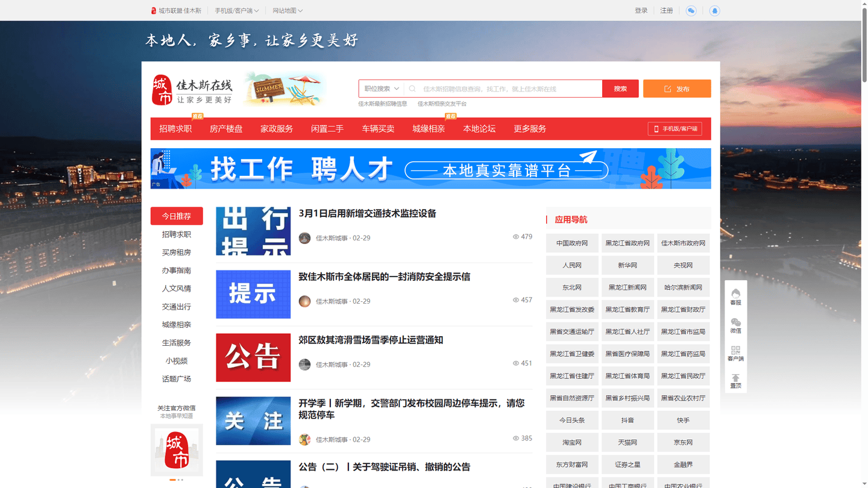Viewport: 868px width, 488px height.
Task: Click the 佳木斯在线 site logo
Action: 192,90
